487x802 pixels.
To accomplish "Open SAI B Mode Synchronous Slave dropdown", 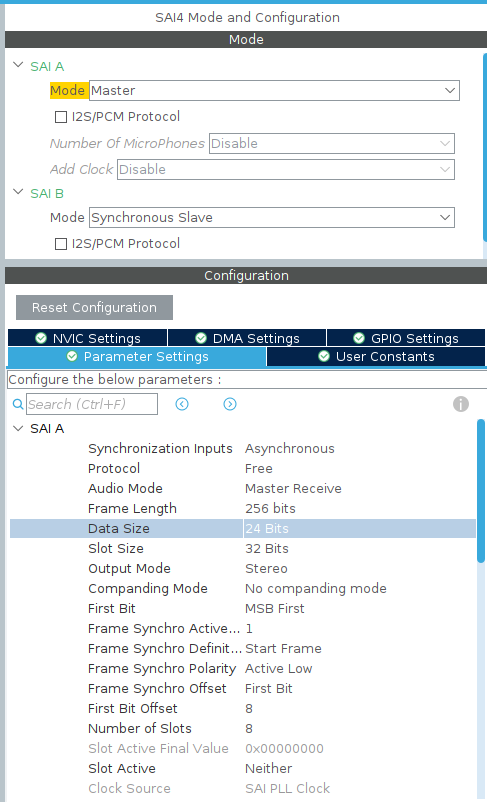I will (x=272, y=217).
